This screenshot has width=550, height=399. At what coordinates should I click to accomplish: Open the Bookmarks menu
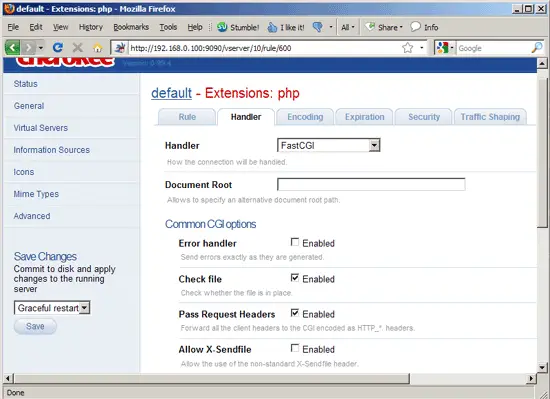131,27
